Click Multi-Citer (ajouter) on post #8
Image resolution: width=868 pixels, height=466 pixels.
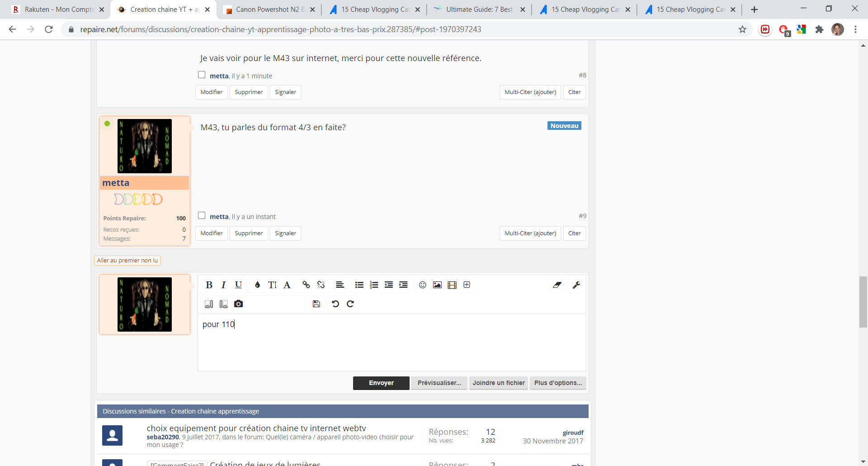tap(530, 92)
